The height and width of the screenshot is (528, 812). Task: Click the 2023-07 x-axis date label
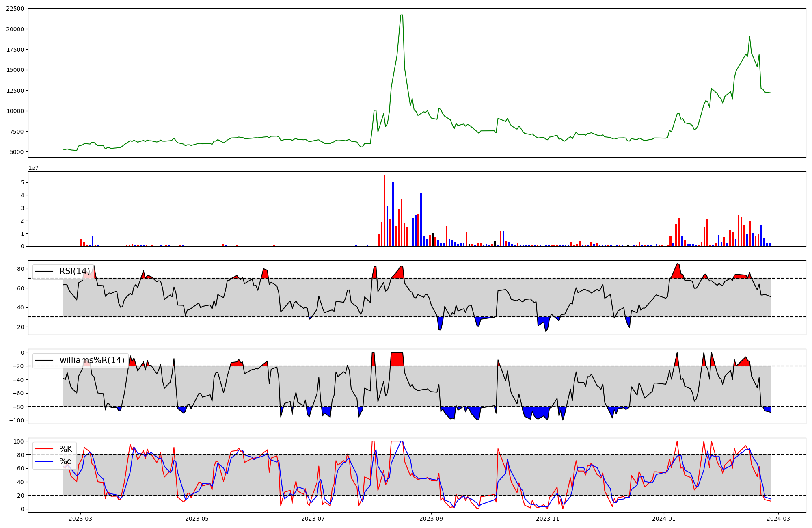(x=313, y=518)
